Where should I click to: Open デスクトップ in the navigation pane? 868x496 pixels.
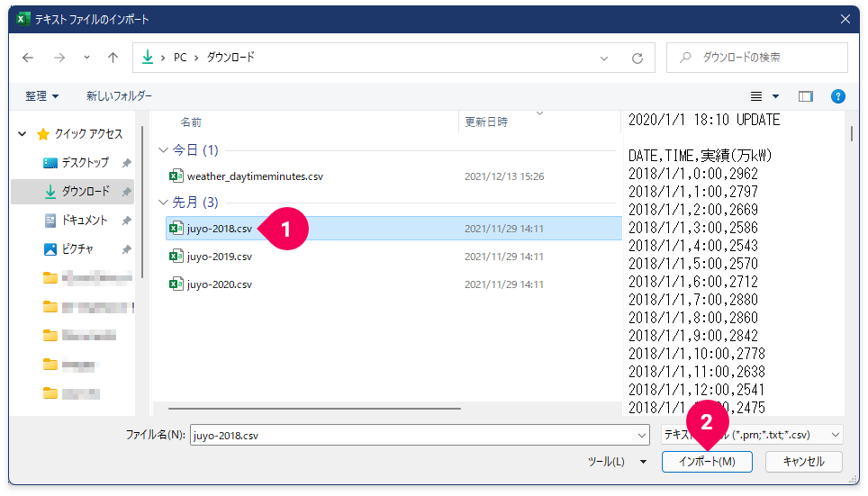(85, 163)
